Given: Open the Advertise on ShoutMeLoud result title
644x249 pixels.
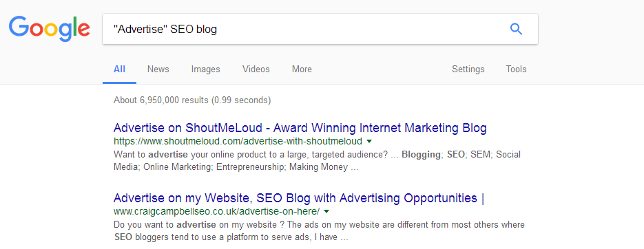Looking at the screenshot, I should point(300,128).
